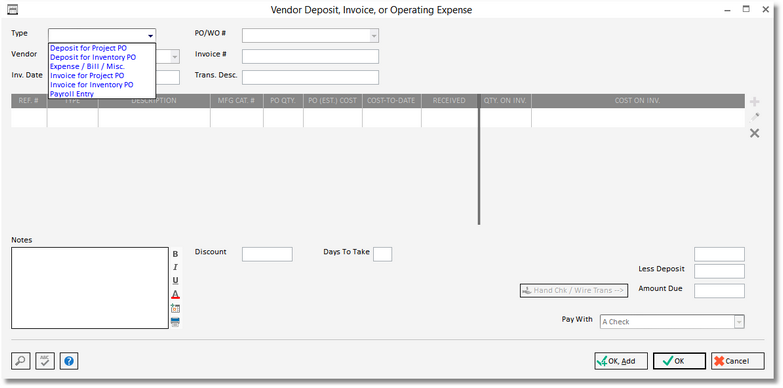Click the MFG CAT. # column header
The image size is (783, 388).
click(237, 101)
